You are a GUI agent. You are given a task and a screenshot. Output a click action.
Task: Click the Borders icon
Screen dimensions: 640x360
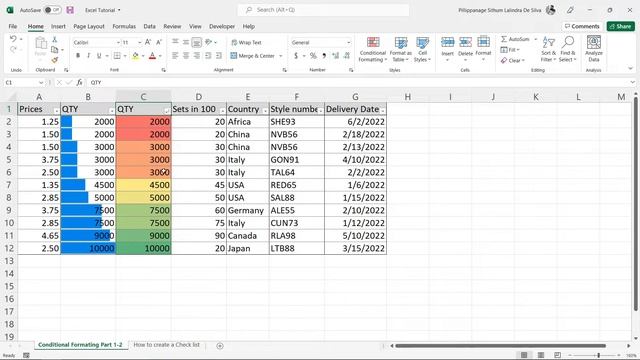click(x=117, y=56)
